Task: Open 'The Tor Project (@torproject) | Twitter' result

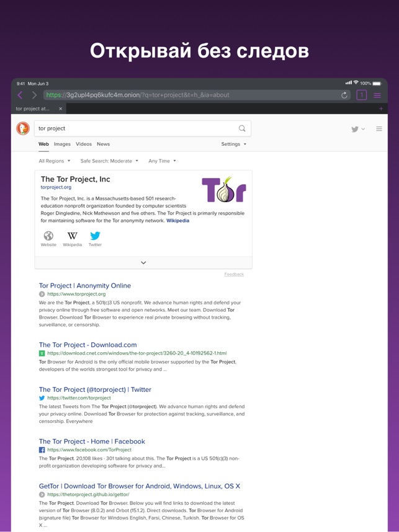Action: pos(95,389)
